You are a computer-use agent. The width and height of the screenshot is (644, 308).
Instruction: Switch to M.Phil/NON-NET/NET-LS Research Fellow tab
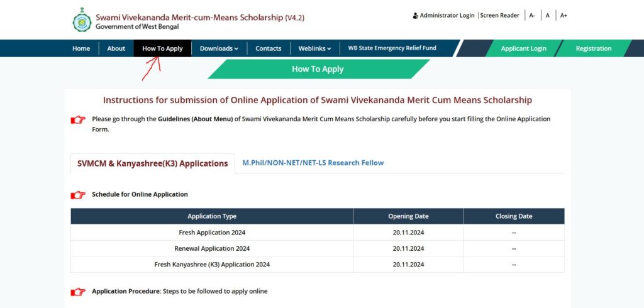(313, 163)
